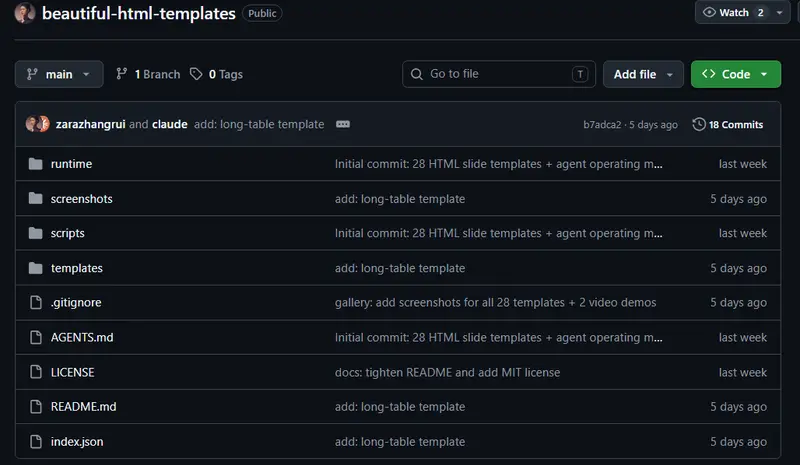The width and height of the screenshot is (800, 465).
Task: Open index.json row's long-table commit message
Action: (x=400, y=442)
